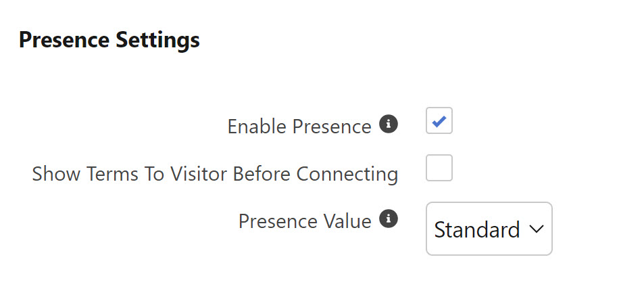Image resolution: width=644 pixels, height=295 pixels.
Task: Click the info icon beside Enable Presence
Action: [x=388, y=124]
